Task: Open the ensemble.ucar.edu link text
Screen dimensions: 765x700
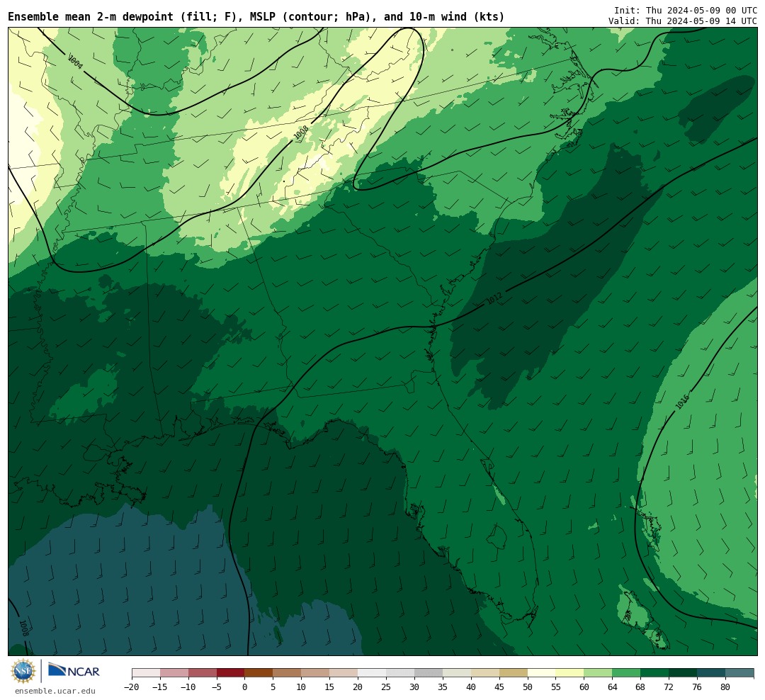Action: 55,691
